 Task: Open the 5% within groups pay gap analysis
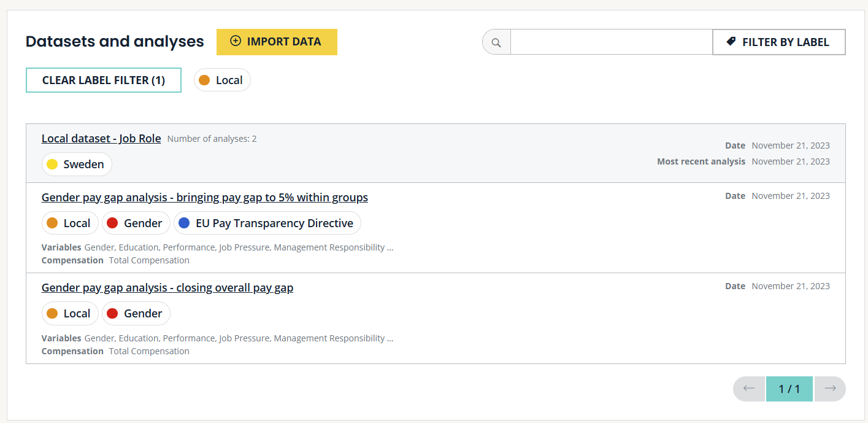click(x=204, y=198)
